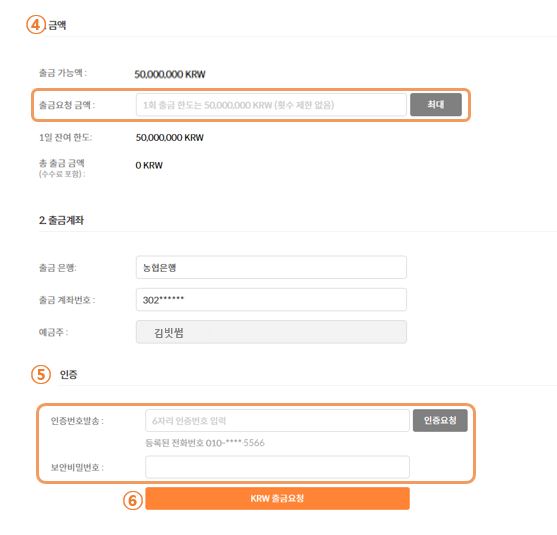Click the 인증 section heading
557x535 pixels.
click(x=68, y=374)
